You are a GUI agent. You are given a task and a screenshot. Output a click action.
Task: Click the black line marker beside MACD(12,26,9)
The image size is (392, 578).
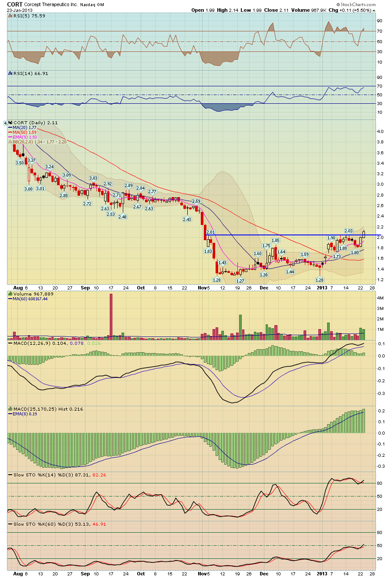coord(10,343)
